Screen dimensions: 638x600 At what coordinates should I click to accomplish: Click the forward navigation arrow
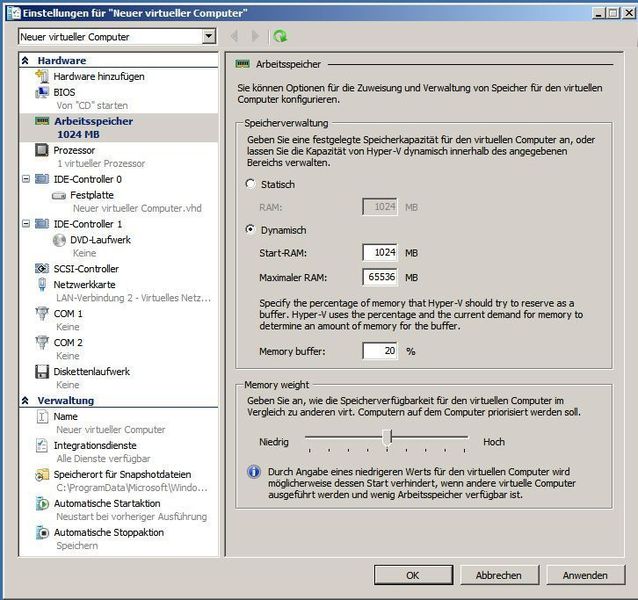(x=255, y=37)
